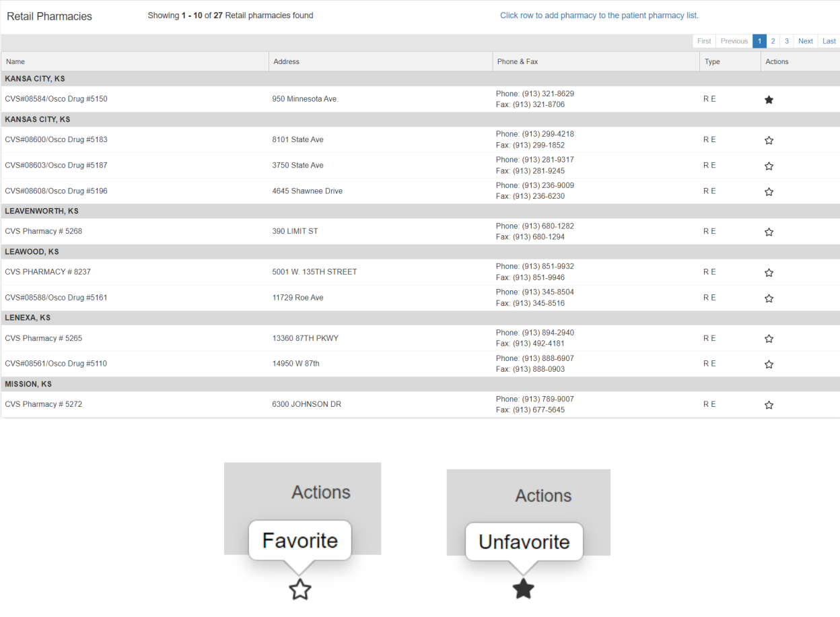Click the LEAVENWORTH, KS group header
The width and height of the screenshot is (840, 617).
pos(420,211)
